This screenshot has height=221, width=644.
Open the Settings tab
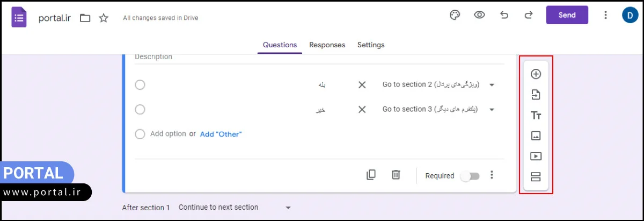(371, 45)
